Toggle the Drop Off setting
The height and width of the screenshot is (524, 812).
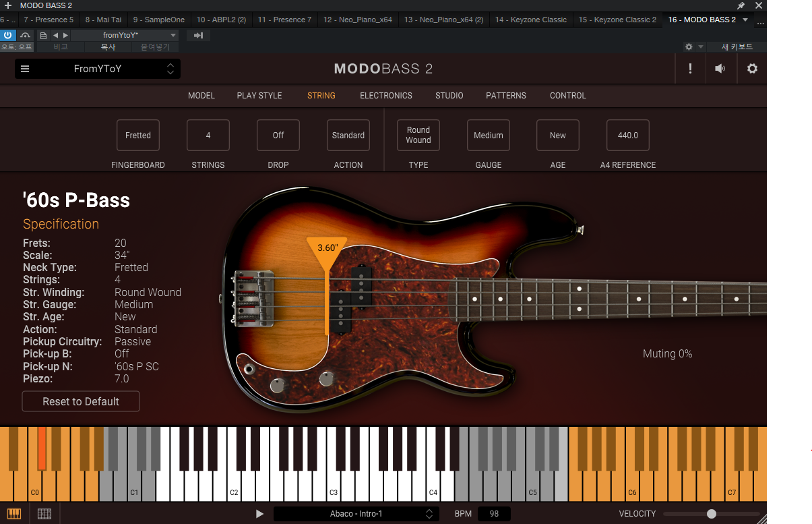click(x=278, y=136)
